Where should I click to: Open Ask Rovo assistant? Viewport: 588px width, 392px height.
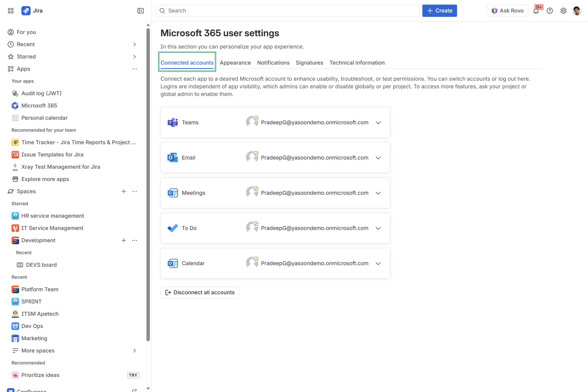(x=507, y=11)
